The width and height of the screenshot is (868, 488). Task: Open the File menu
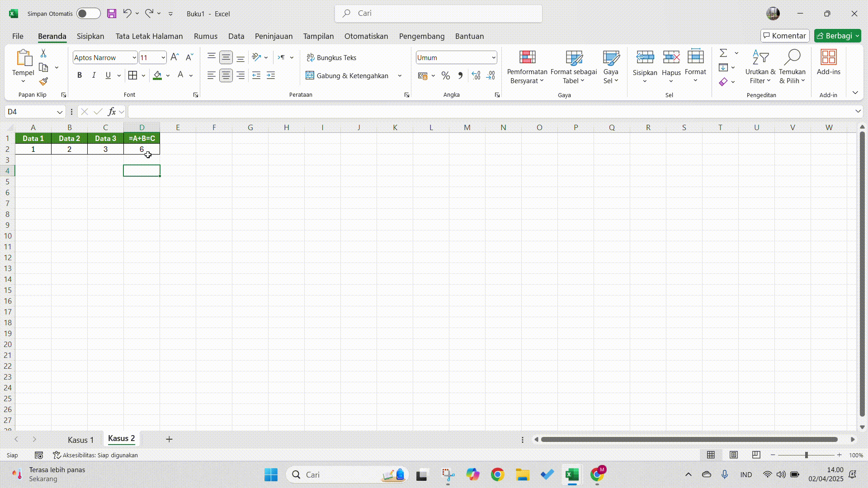(x=18, y=36)
